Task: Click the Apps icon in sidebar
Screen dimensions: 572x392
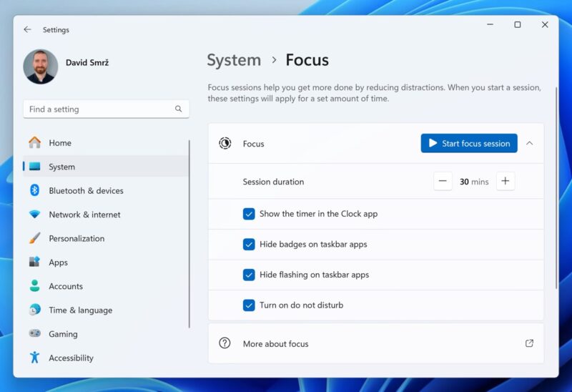Action: coord(34,262)
